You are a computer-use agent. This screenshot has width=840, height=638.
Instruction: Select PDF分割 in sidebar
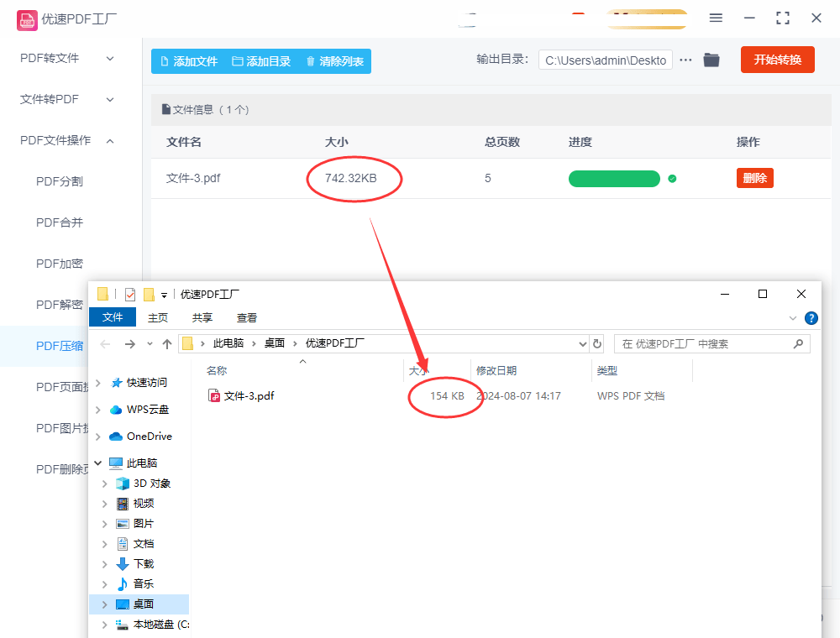click(60, 181)
